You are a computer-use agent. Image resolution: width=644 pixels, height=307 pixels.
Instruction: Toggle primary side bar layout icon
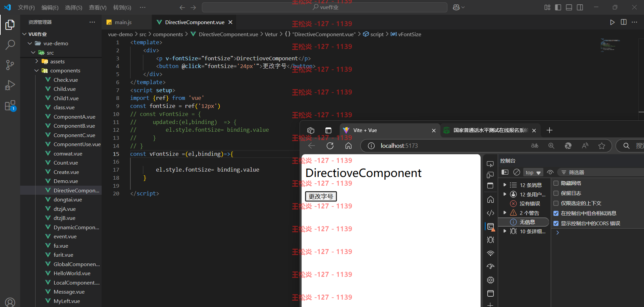click(558, 7)
